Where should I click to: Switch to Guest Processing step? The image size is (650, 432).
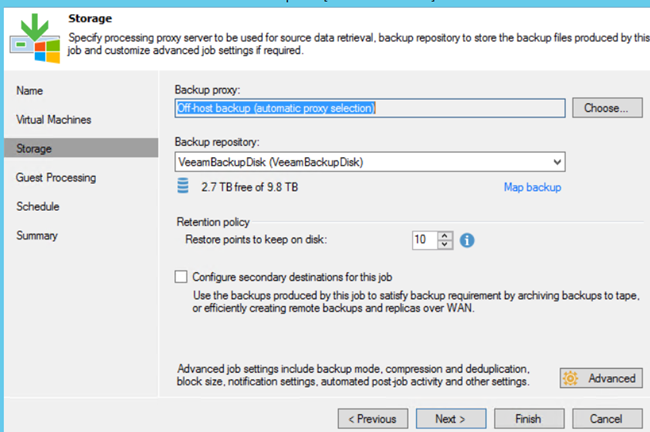coord(56,178)
